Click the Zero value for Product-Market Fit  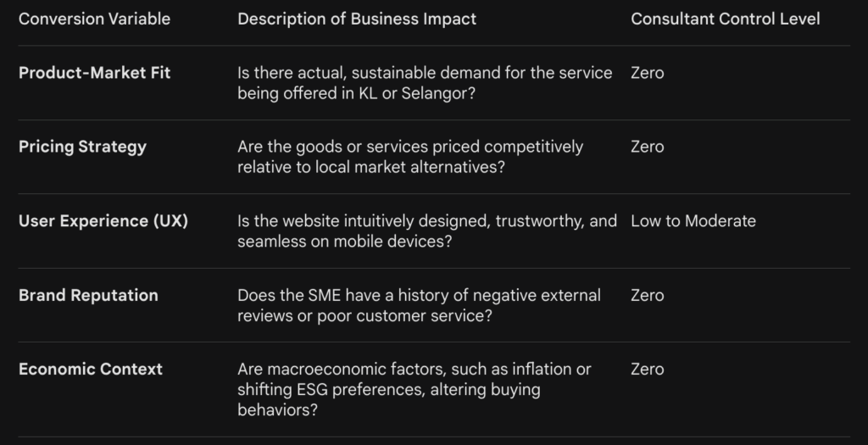[648, 73]
